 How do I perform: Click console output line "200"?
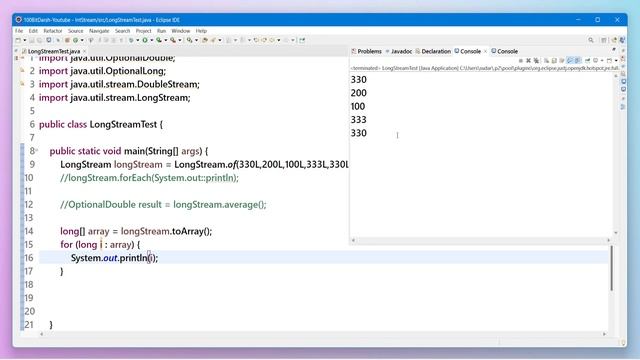358,93
